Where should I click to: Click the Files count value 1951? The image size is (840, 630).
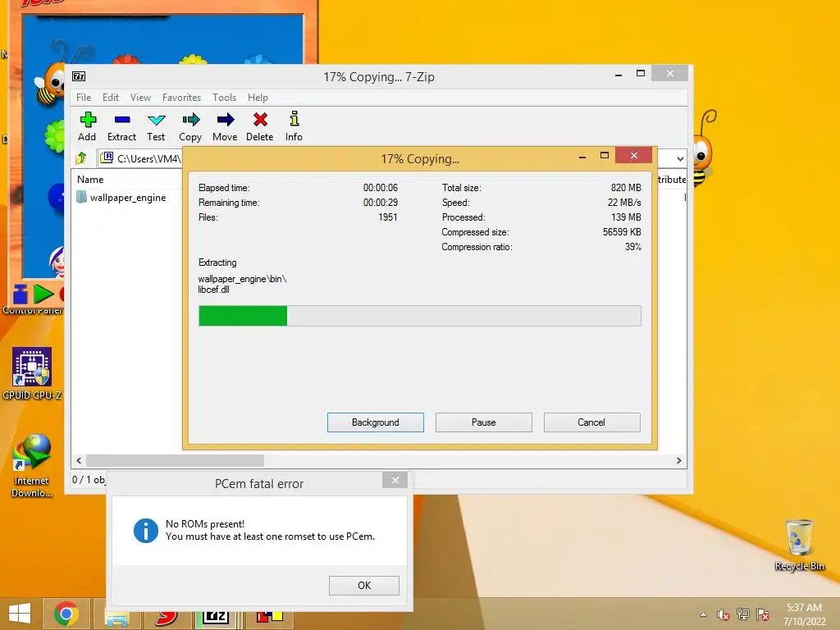(x=388, y=217)
